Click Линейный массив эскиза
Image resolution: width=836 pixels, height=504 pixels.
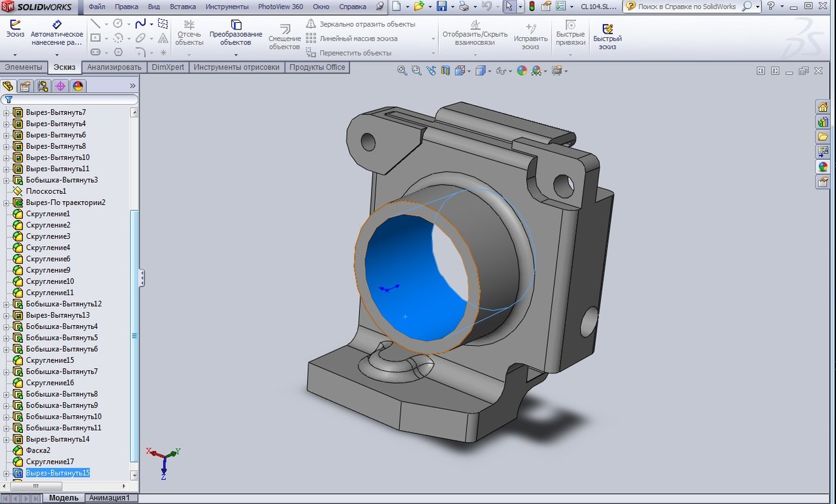point(352,39)
